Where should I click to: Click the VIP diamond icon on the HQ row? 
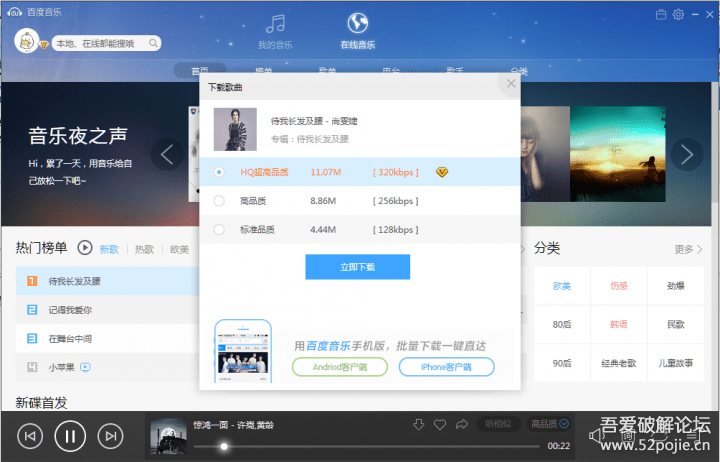[442, 172]
